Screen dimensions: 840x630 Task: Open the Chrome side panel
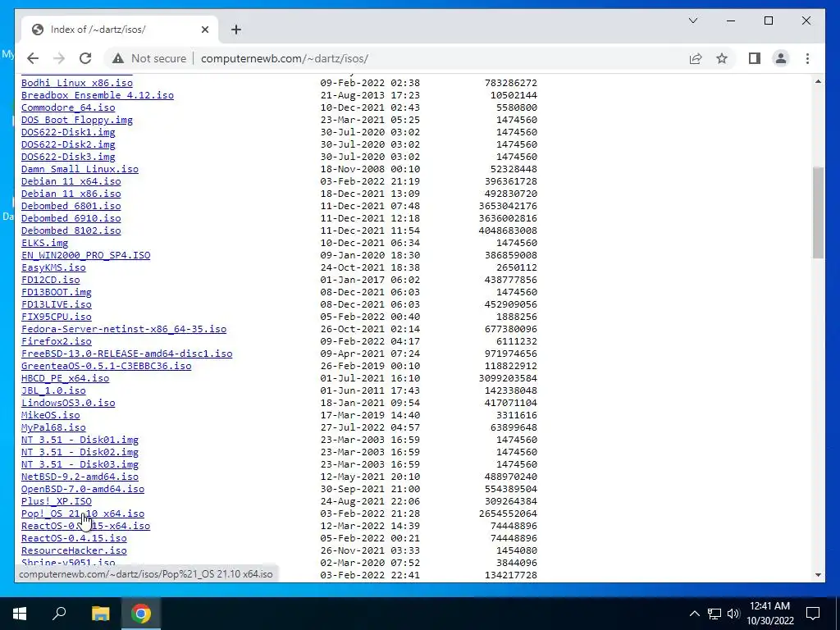click(x=755, y=58)
